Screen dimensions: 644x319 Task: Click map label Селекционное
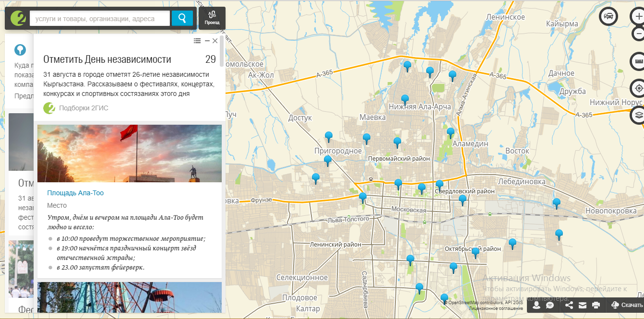[x=302, y=277]
